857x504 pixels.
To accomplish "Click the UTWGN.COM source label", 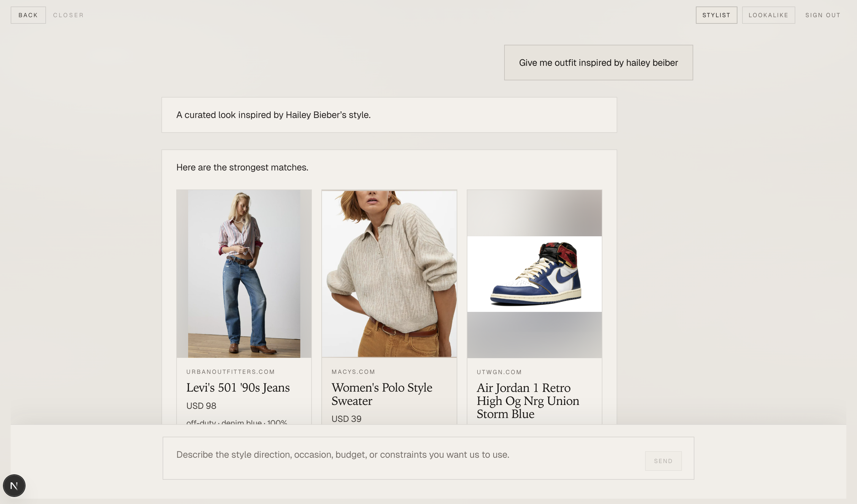I will 499,372.
